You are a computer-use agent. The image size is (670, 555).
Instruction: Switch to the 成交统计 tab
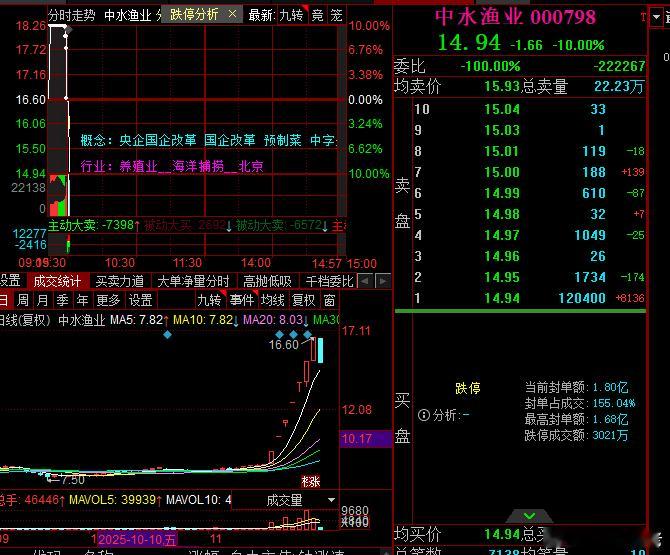point(57,281)
